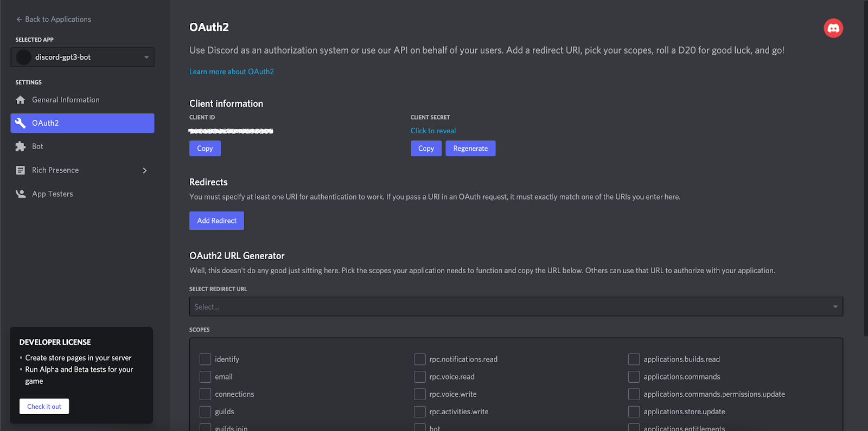Go to the OAuth2 settings page
This screenshot has height=431, width=868.
point(82,123)
